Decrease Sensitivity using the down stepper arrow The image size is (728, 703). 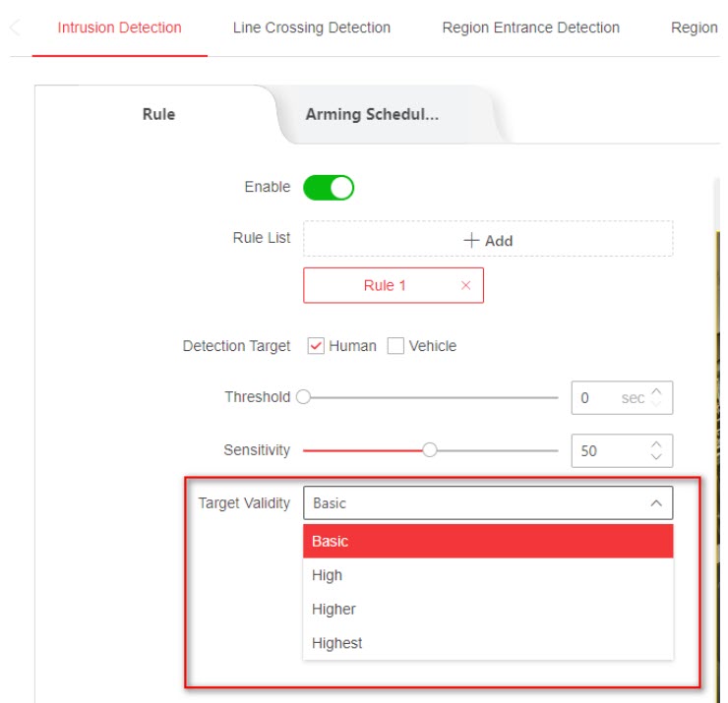(x=657, y=457)
